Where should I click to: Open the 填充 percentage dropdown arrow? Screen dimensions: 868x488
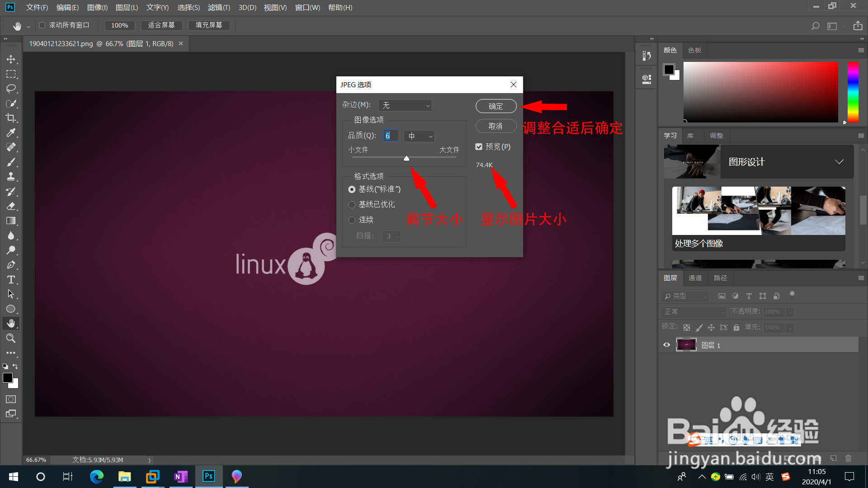click(790, 328)
